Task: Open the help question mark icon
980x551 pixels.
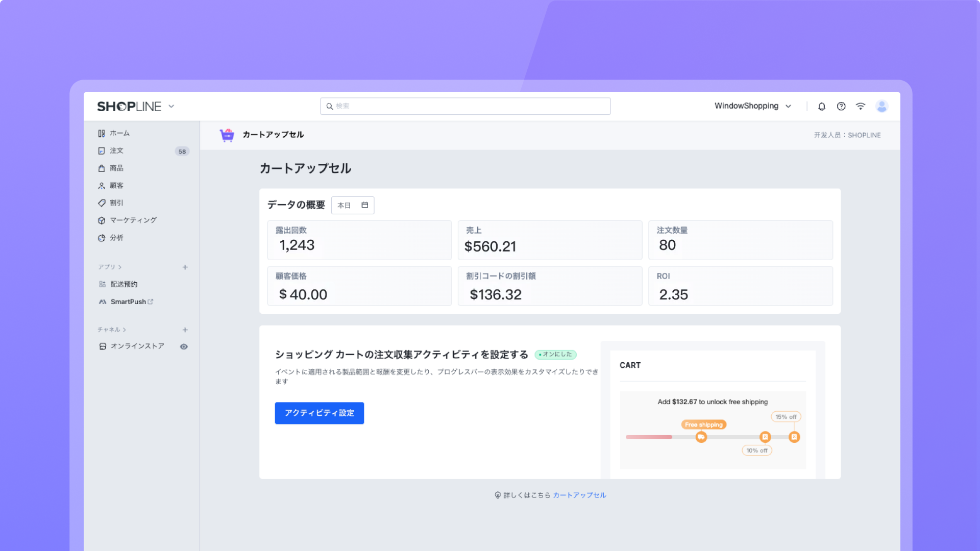Action: coord(841,106)
